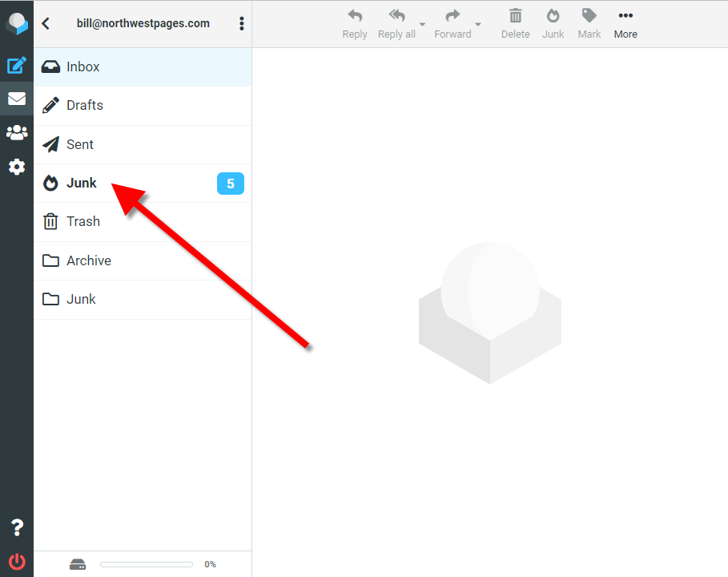Click the Roundcube logo in the sidebar
This screenshot has width=728, height=577.
coord(17,23)
